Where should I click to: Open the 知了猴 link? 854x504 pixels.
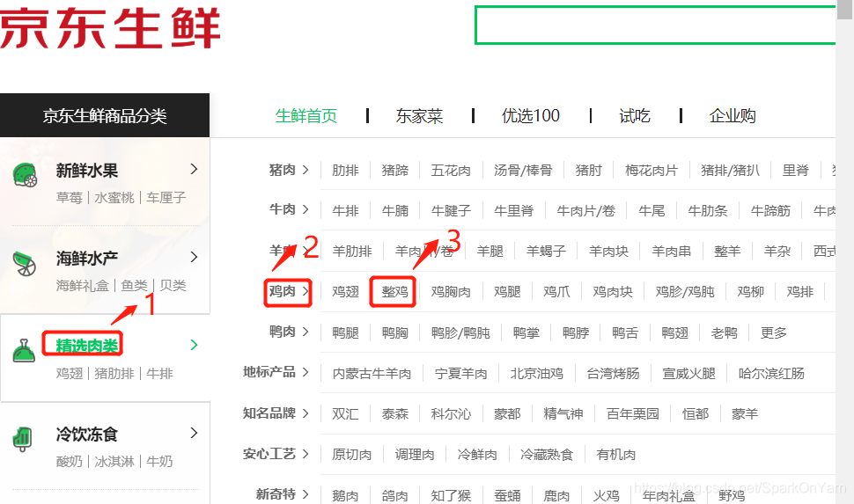pyautogui.click(x=451, y=495)
